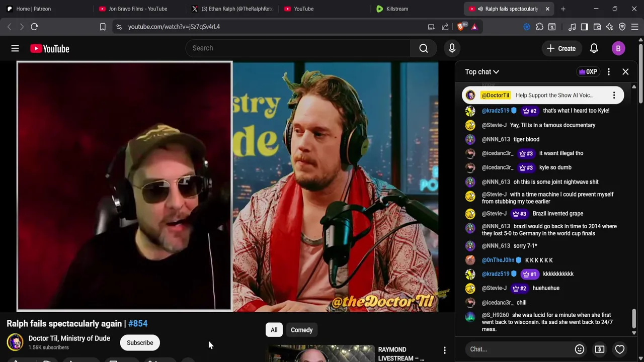644x362 pixels.
Task: Open the music note media control
Action: click(572, 27)
